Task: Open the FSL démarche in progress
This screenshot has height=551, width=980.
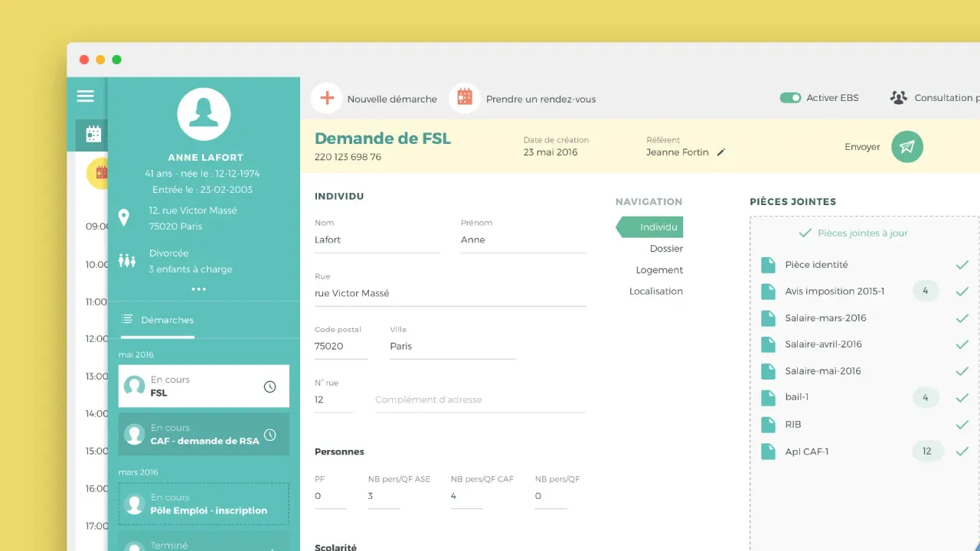Action: coord(204,386)
